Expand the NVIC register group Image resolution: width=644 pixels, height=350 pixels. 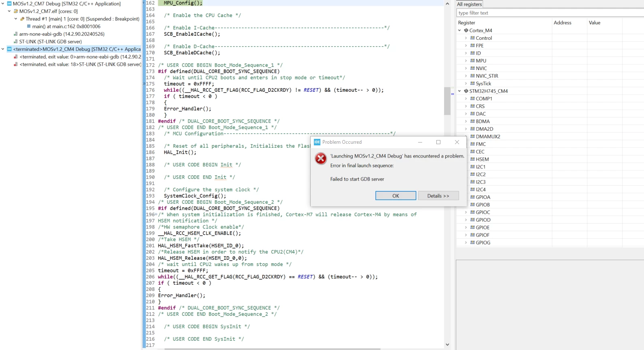point(466,68)
